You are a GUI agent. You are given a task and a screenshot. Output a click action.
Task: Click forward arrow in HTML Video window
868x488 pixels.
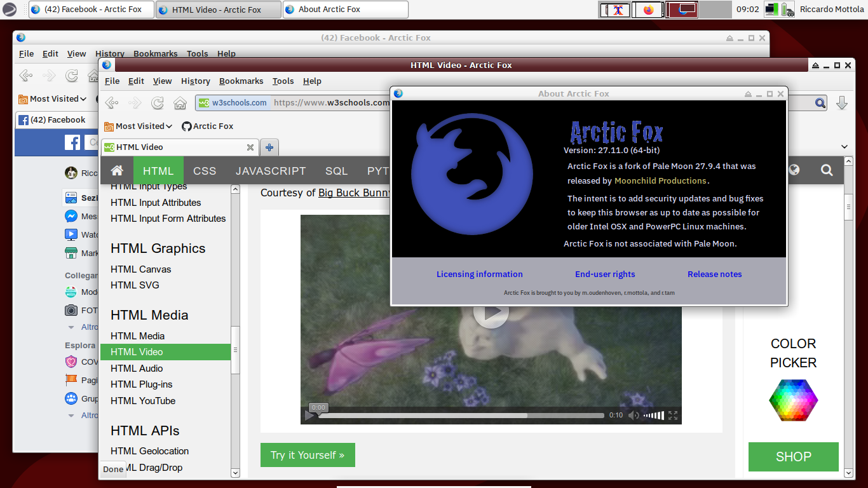click(x=135, y=103)
